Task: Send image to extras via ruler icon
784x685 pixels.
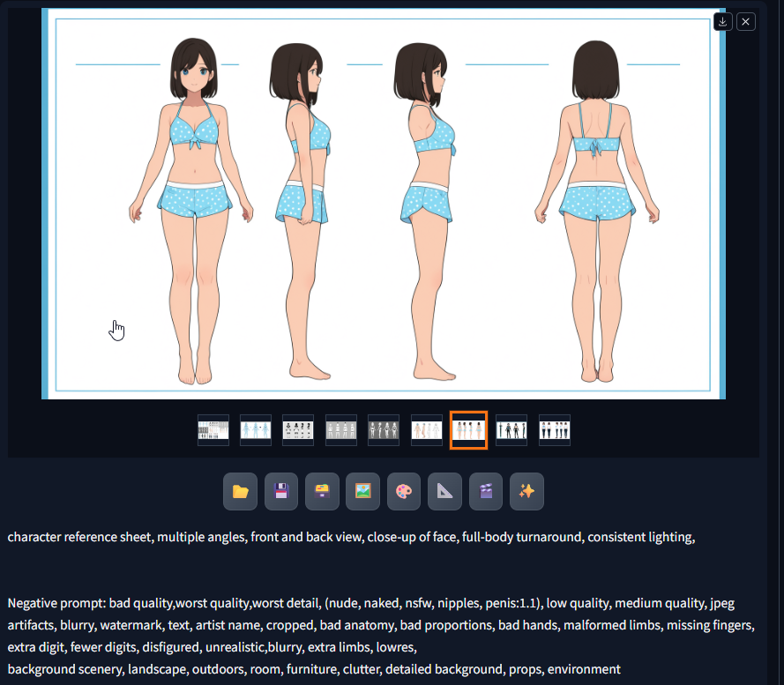Action: pyautogui.click(x=445, y=492)
